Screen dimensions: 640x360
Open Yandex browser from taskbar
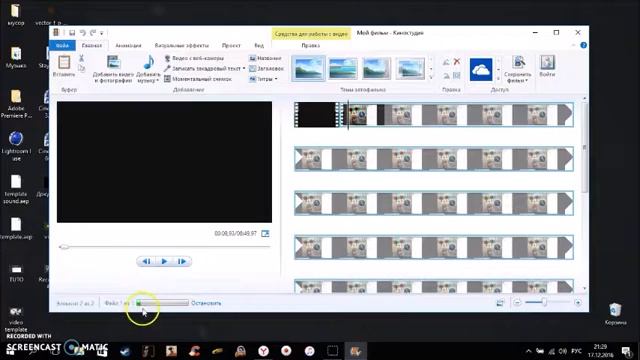coord(263,351)
